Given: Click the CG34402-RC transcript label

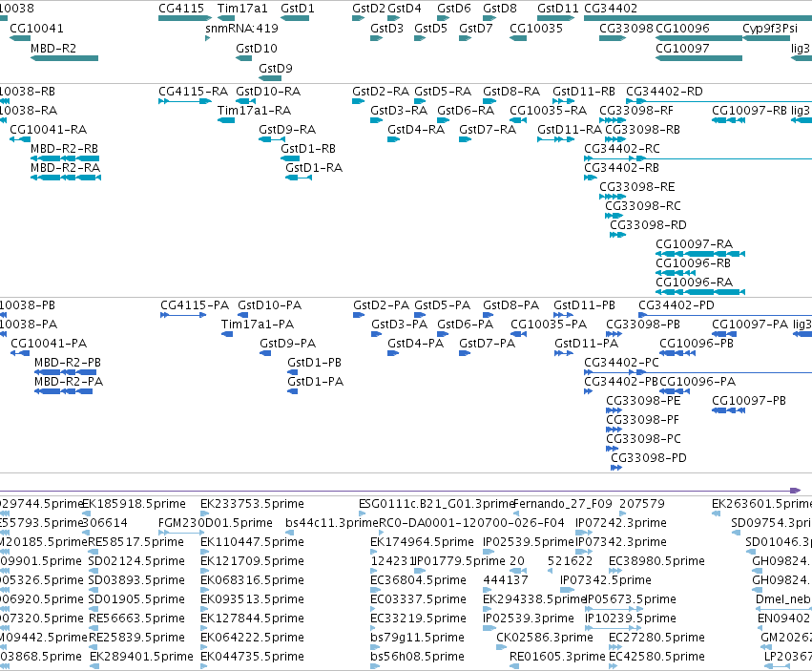Looking at the screenshot, I should point(622,149).
